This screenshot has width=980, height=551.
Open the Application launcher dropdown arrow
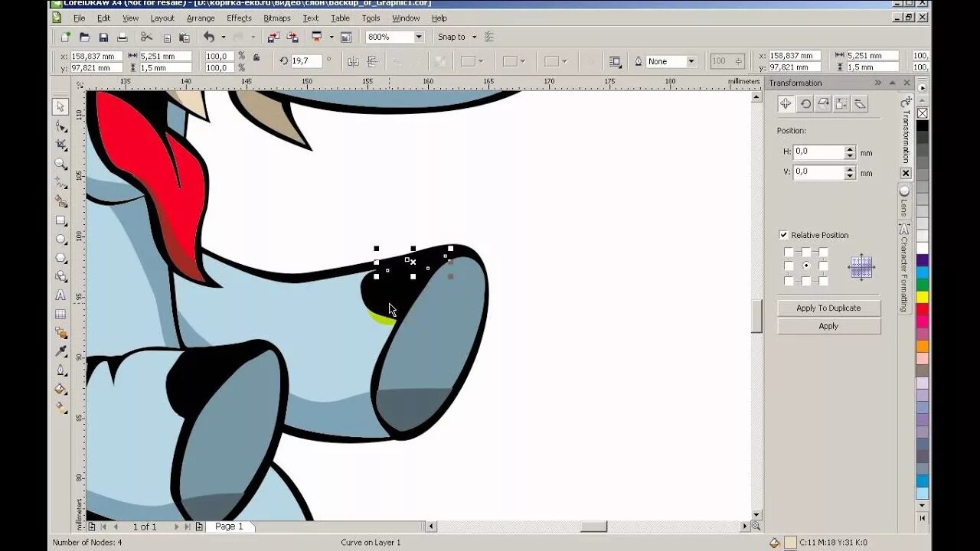[x=332, y=37]
